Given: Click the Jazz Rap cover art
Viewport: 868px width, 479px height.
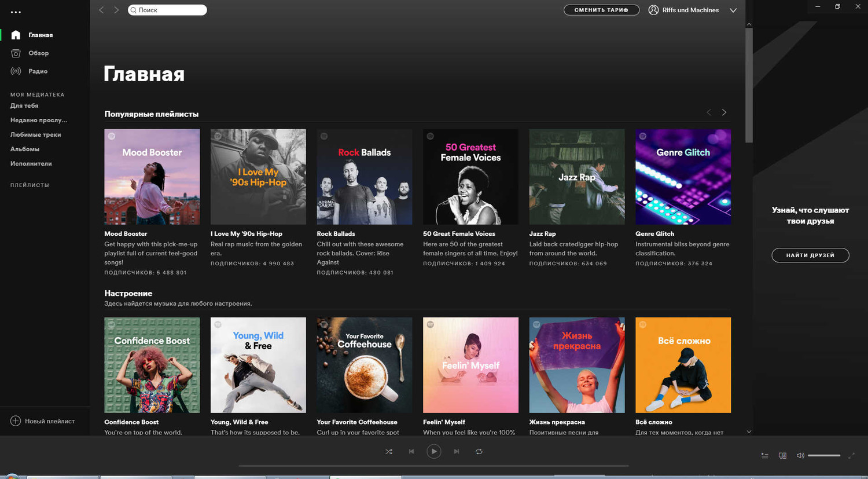Looking at the screenshot, I should pyautogui.click(x=577, y=177).
